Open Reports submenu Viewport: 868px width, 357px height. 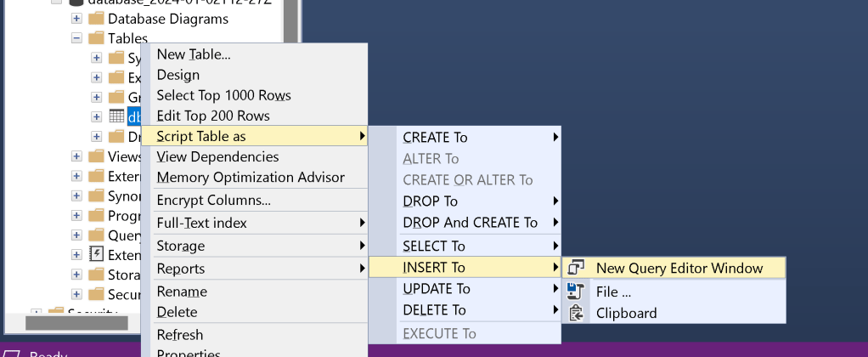click(x=254, y=269)
